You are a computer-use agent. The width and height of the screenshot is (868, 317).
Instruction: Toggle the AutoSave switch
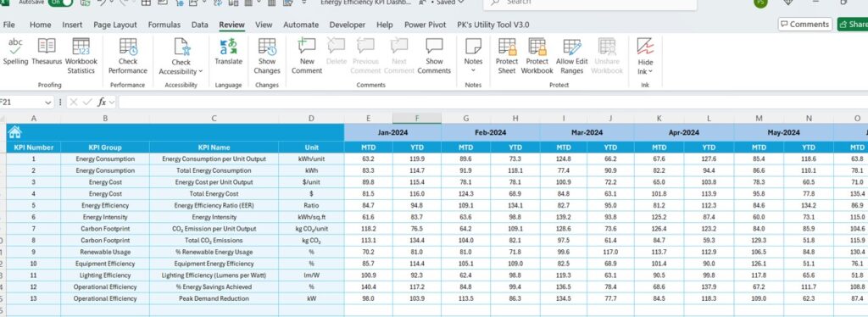[60, 3]
